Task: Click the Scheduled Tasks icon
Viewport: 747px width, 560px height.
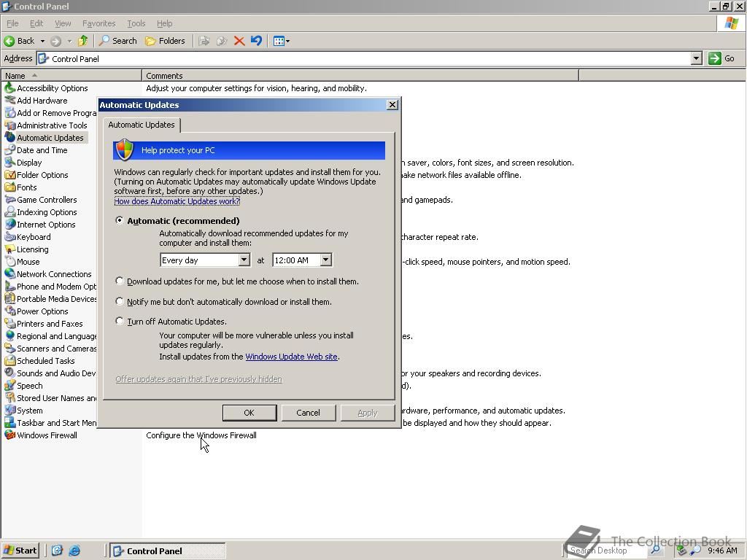Action: (9, 360)
